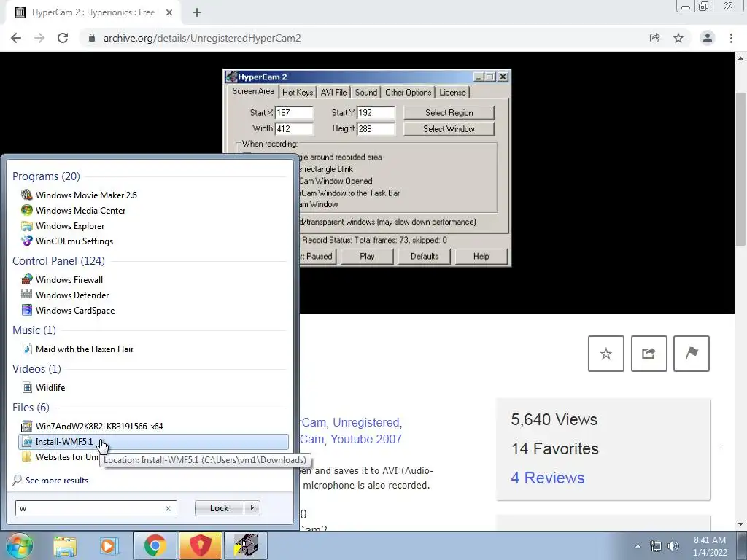Open the 4 Reviews link
Screen dimensions: 747x560
pyautogui.click(x=547, y=478)
